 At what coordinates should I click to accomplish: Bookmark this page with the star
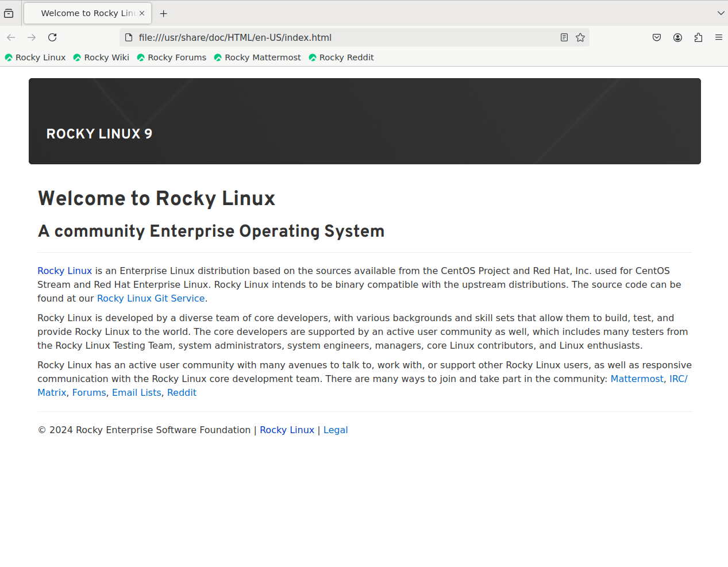580,37
